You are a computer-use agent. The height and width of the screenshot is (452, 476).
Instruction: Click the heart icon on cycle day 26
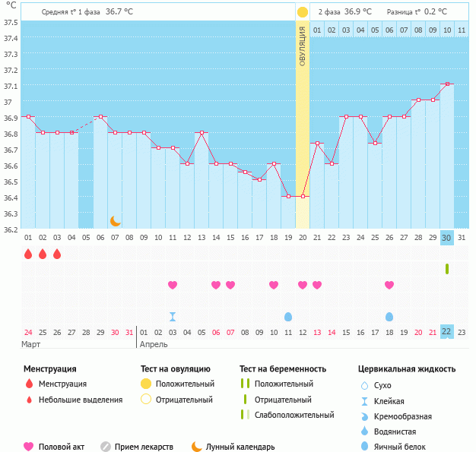pos(389,285)
